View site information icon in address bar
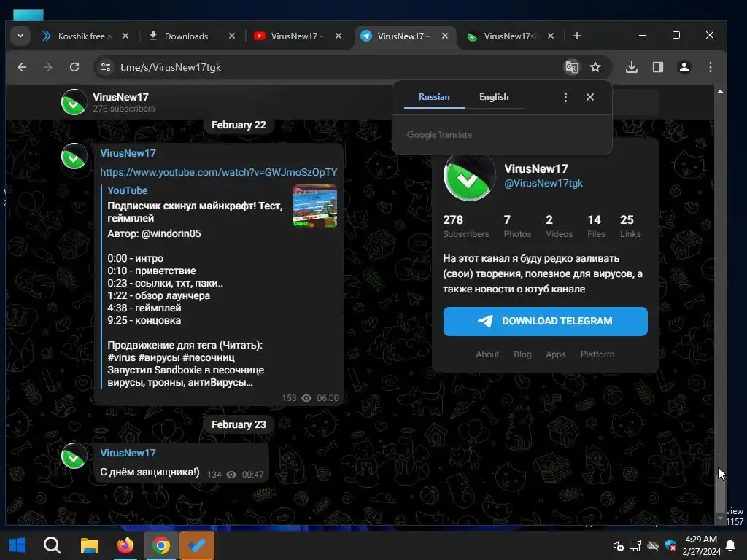 (x=106, y=67)
